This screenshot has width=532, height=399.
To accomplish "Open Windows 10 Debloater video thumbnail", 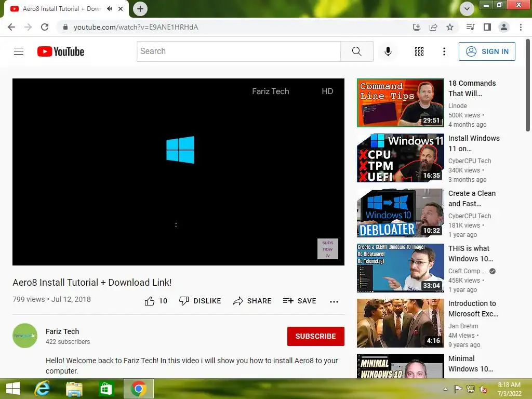I will coord(401,212).
